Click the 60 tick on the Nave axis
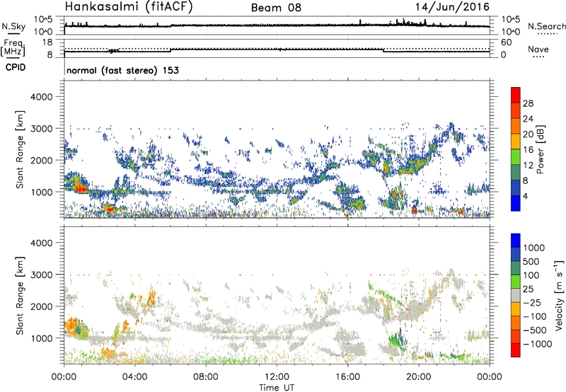 click(507, 42)
